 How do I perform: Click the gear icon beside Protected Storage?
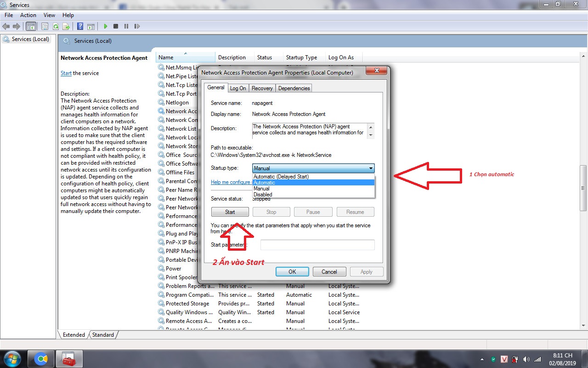point(161,303)
